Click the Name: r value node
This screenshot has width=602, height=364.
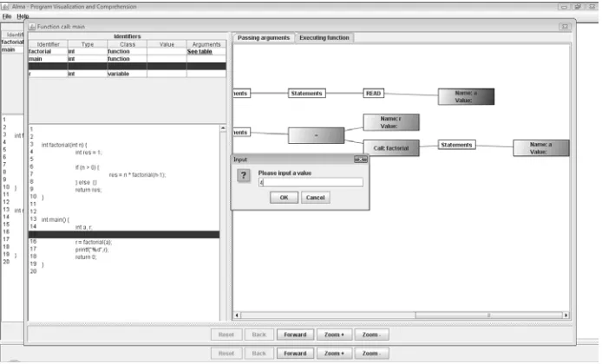pyautogui.click(x=391, y=122)
